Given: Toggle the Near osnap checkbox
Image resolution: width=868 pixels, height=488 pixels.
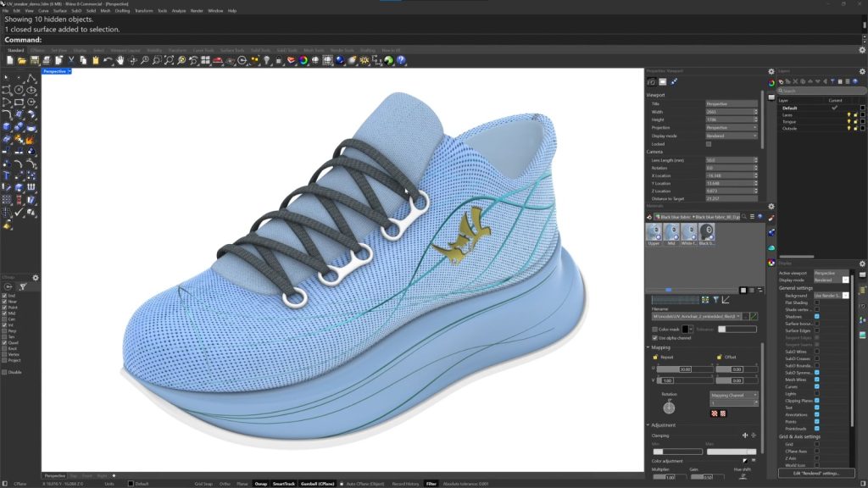Looking at the screenshot, I should click(4, 302).
